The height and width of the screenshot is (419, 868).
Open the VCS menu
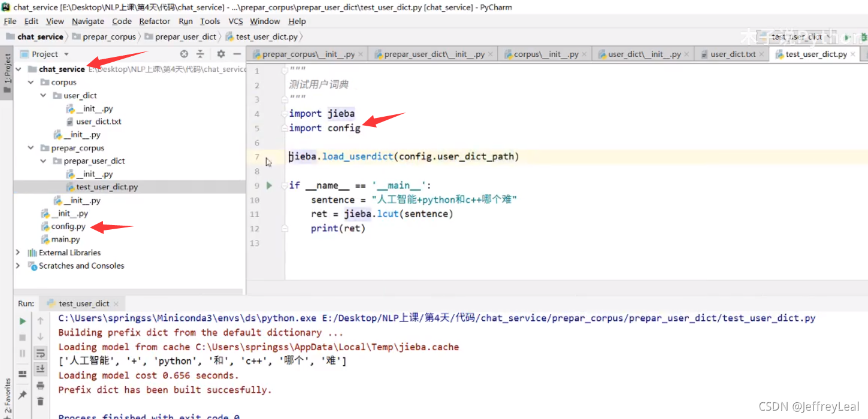pos(235,21)
